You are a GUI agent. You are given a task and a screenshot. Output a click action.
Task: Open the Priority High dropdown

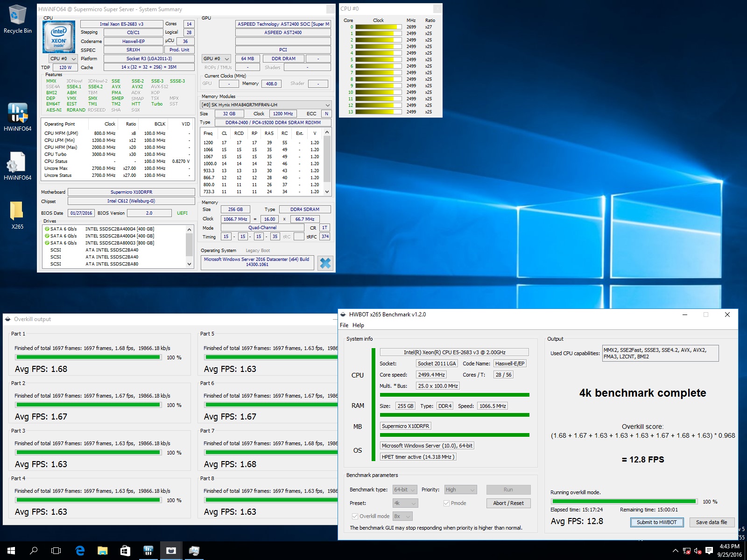click(460, 490)
